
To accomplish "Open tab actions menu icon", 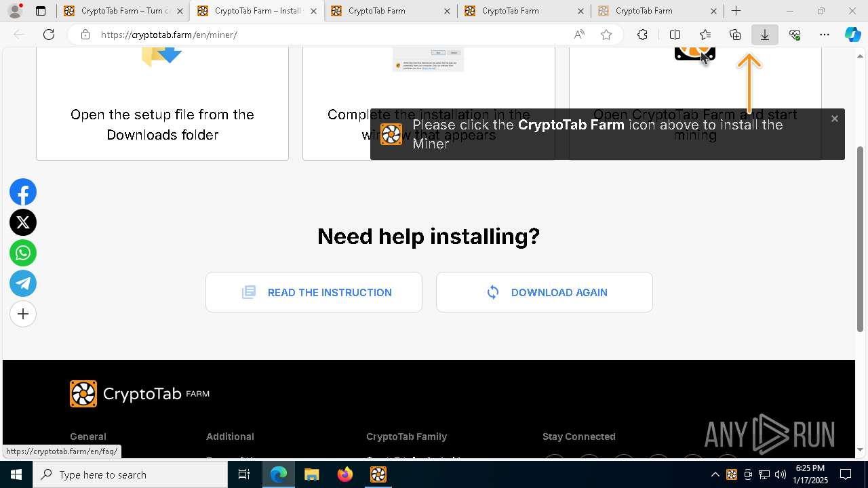I will 41,11.
